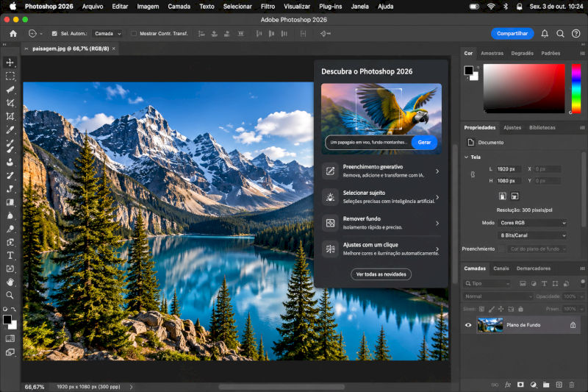Screen dimensions: 588x392
Task: Click Ver todas as novidades button
Action: tap(381, 274)
